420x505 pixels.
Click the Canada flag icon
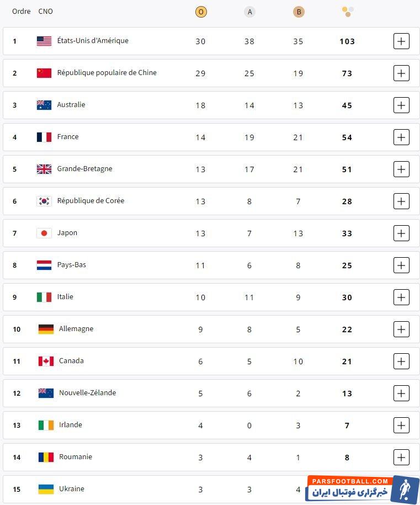[x=46, y=361]
